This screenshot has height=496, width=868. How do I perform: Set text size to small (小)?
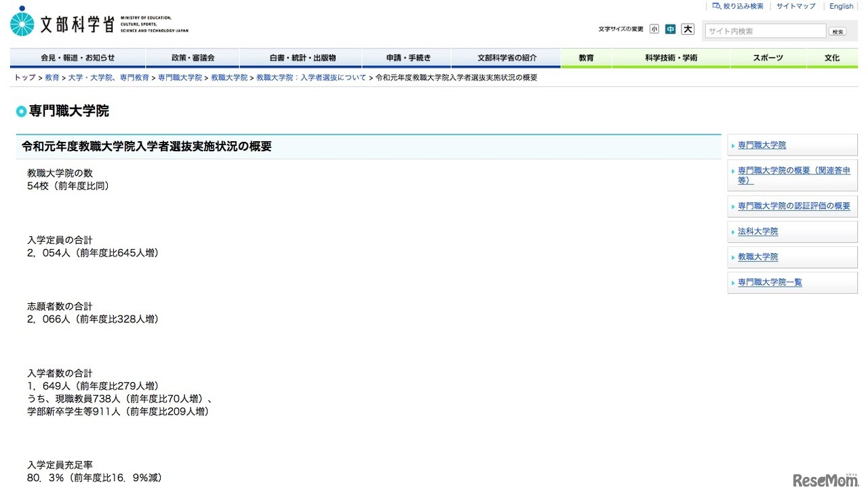coord(654,29)
